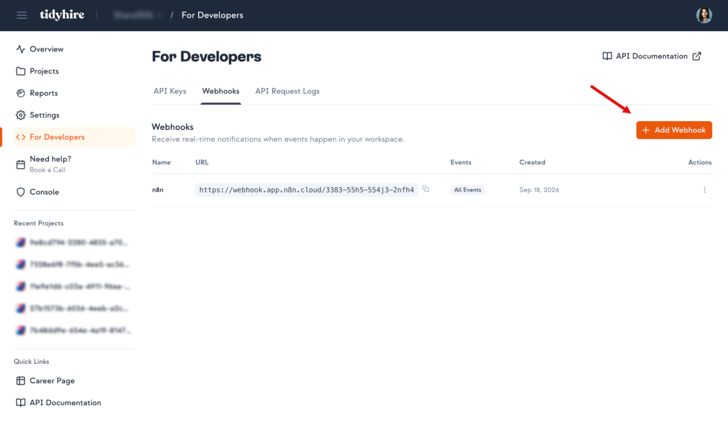This screenshot has width=728, height=421.
Task: Click the Reports chart icon
Action: pyautogui.click(x=20, y=93)
